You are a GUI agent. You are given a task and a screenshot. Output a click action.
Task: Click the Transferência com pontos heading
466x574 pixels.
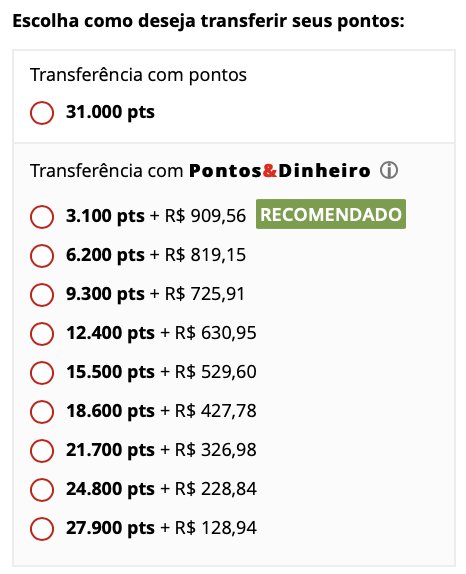[138, 75]
